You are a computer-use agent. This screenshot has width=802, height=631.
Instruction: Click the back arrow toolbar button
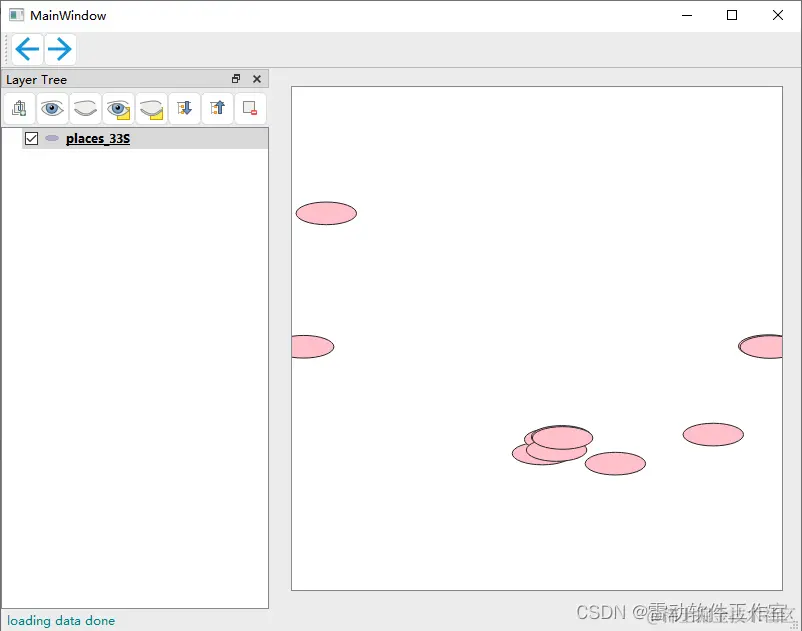tap(27, 49)
